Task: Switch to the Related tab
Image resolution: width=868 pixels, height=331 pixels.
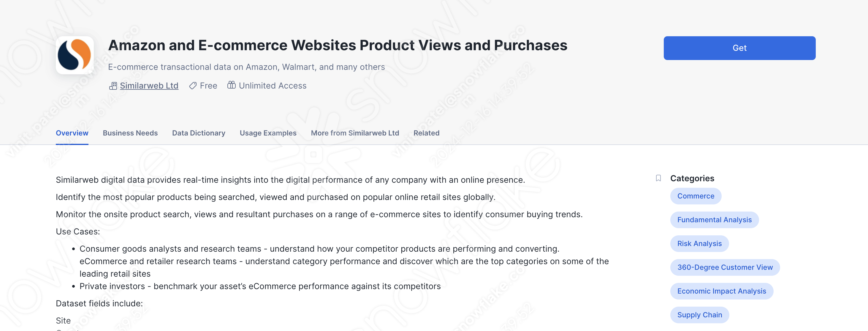Action: (x=426, y=133)
